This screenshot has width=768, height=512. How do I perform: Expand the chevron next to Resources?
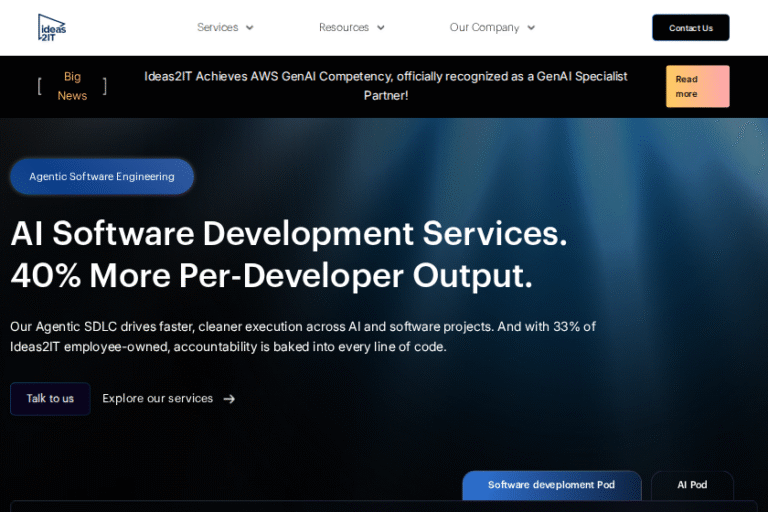381,28
